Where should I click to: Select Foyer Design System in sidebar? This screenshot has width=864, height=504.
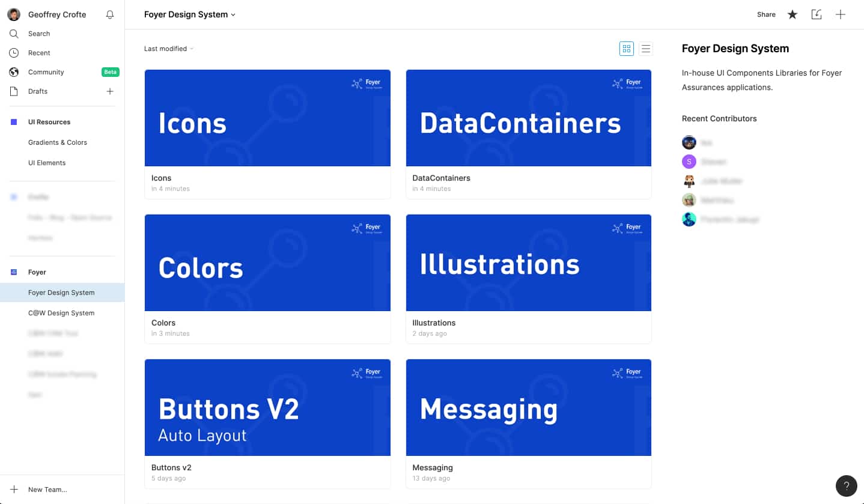[62, 293]
